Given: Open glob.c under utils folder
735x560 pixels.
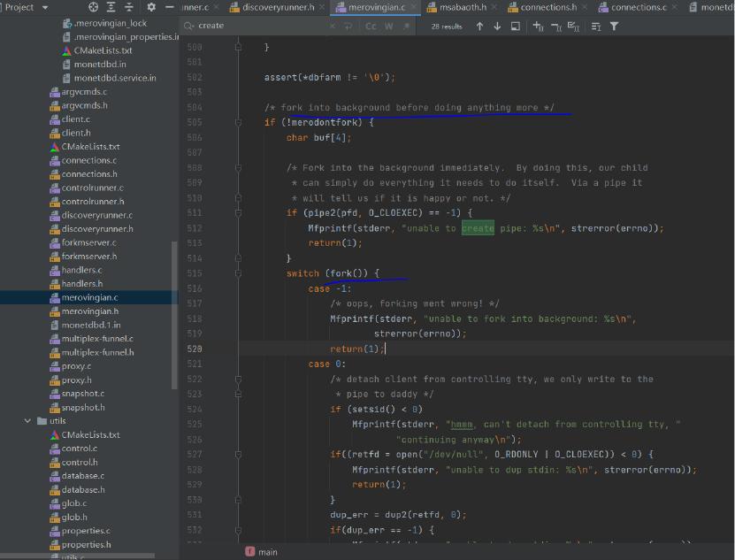Looking at the screenshot, I should tap(74, 502).
